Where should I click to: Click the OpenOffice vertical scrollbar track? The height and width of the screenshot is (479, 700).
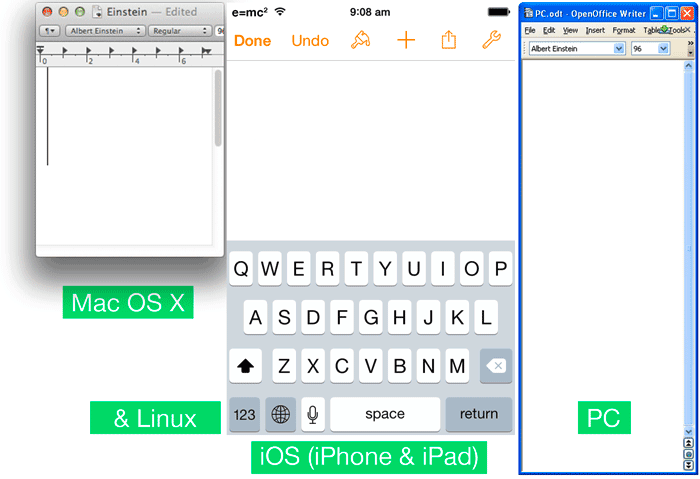coord(688,248)
